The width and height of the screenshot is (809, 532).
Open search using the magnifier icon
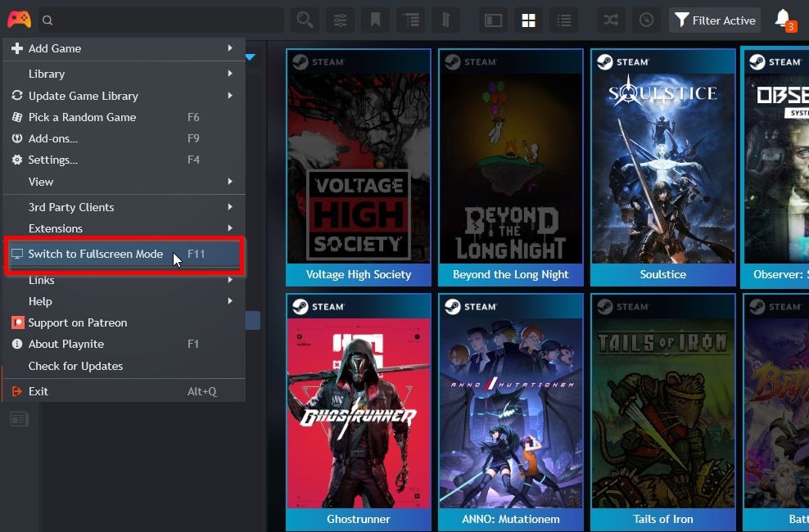pyautogui.click(x=305, y=19)
